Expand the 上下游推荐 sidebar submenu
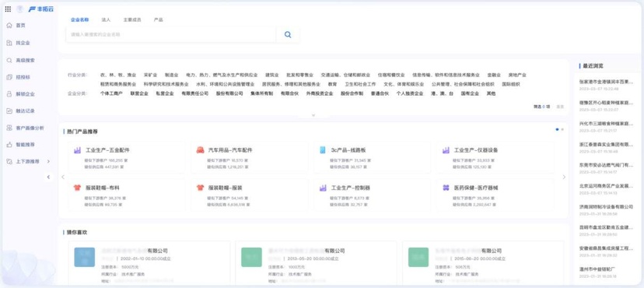This screenshot has height=288, width=644. [48, 161]
